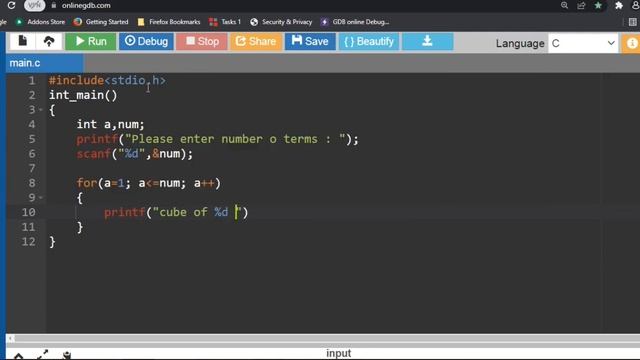Screen dimensions: 640x360
Task: Start debugging with Debug button
Action: click(146, 41)
